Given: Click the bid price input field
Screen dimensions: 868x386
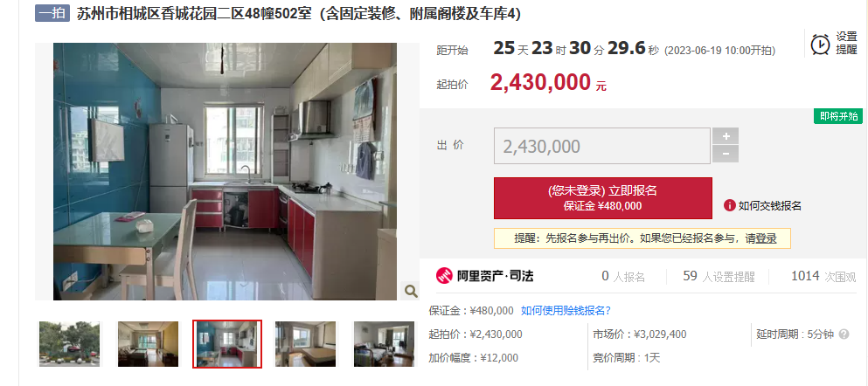Looking at the screenshot, I should 601,146.
